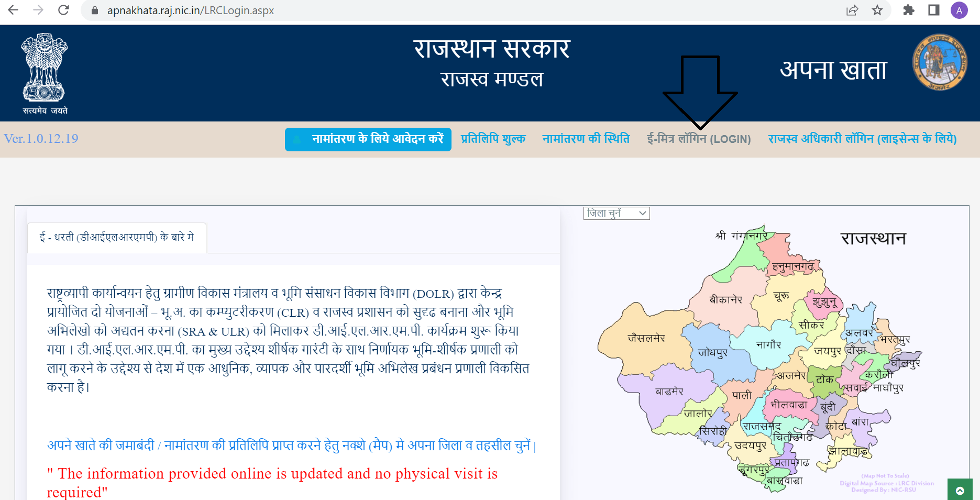Navigate back using the browser arrow
Screen dimensions: 980x500
(x=13, y=10)
